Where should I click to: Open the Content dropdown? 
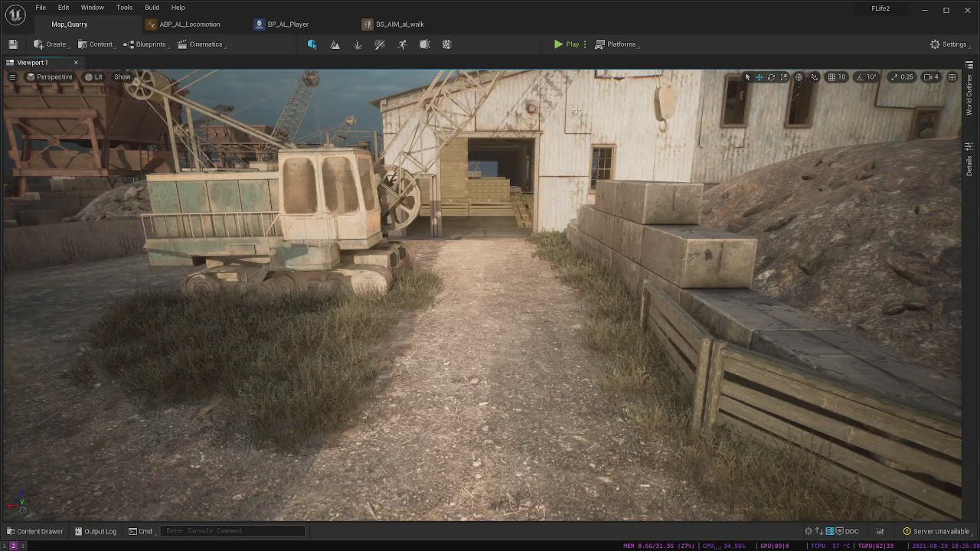click(95, 44)
